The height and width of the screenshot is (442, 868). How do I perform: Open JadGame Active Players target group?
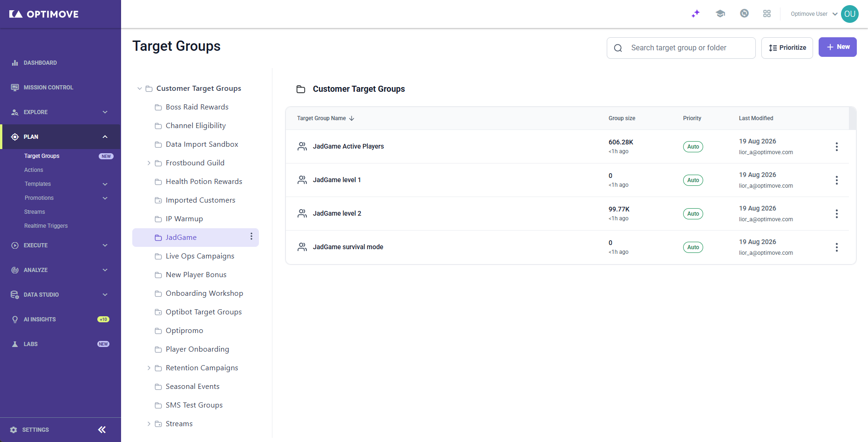[x=348, y=146]
